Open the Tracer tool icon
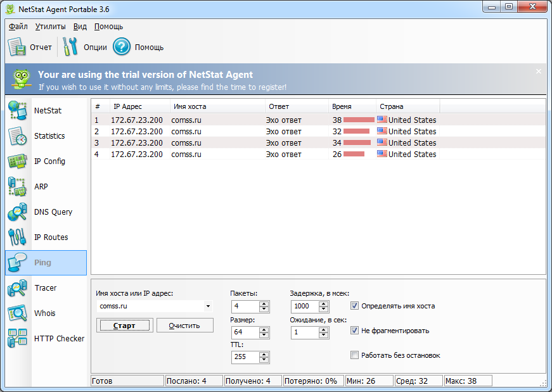The height and width of the screenshot is (392, 552). (18, 288)
